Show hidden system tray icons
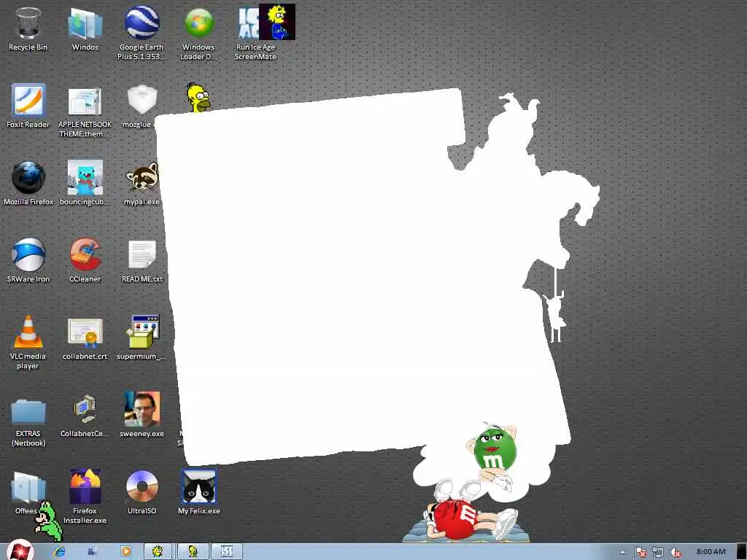Viewport: 747px width, 560px height. tap(622, 553)
